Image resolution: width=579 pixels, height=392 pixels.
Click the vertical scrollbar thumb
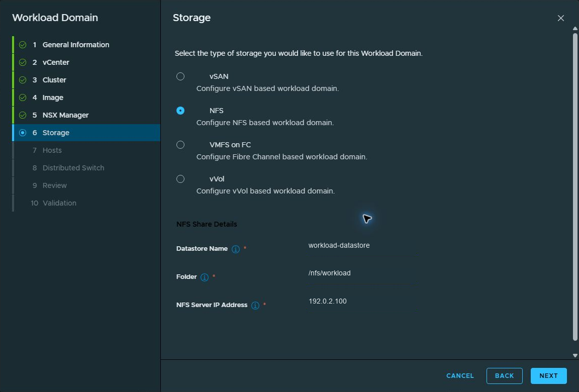575,187
